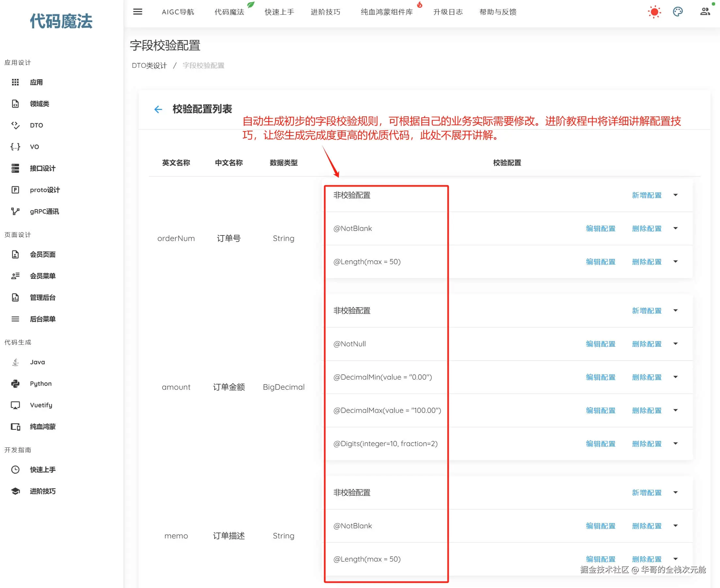The width and height of the screenshot is (720, 588).
Task: Expand the arrow on the @DecimalMin row
Action: click(675, 377)
